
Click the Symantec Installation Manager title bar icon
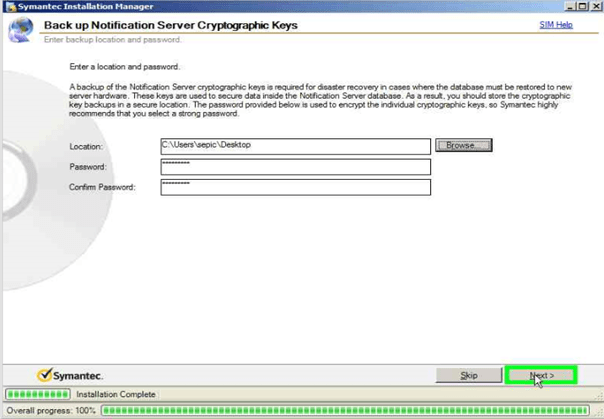tap(9, 6)
